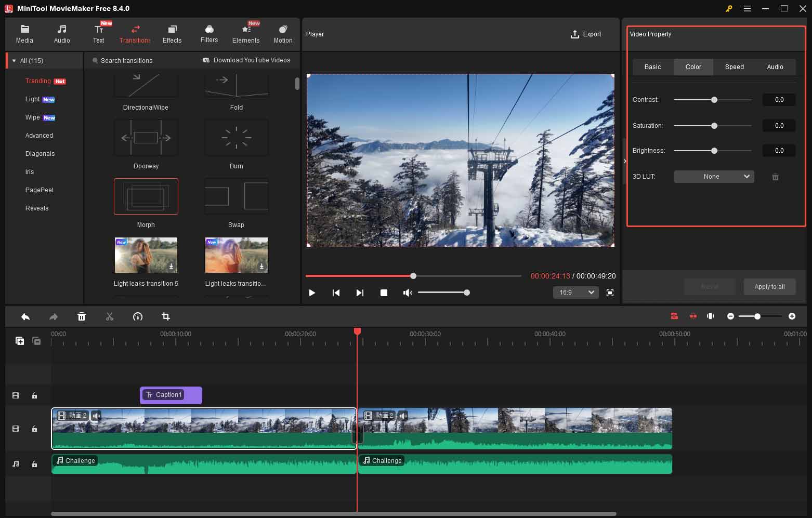Open the 3D LUT dropdown
This screenshot has height=518, width=812.
click(x=713, y=176)
